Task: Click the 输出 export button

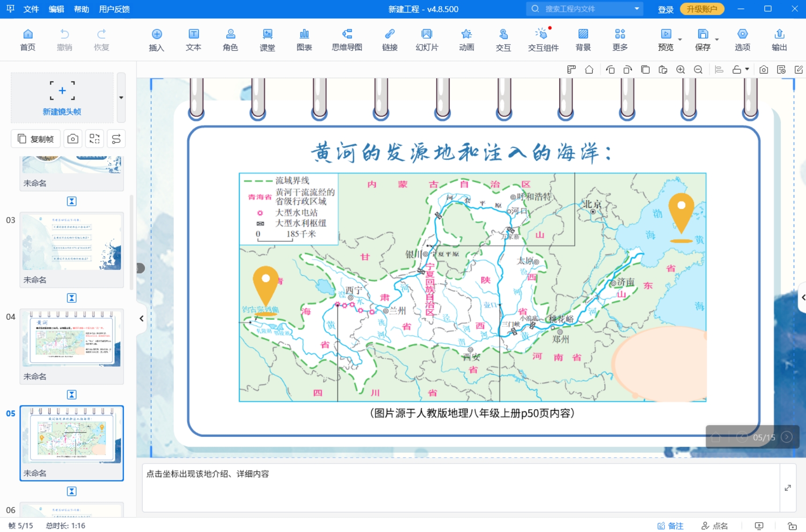Action: 779,40
